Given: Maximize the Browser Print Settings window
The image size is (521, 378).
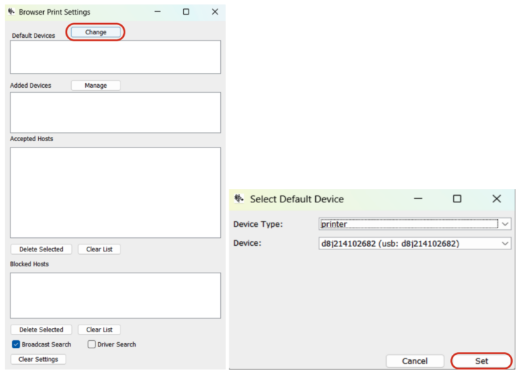Looking at the screenshot, I should [186, 12].
